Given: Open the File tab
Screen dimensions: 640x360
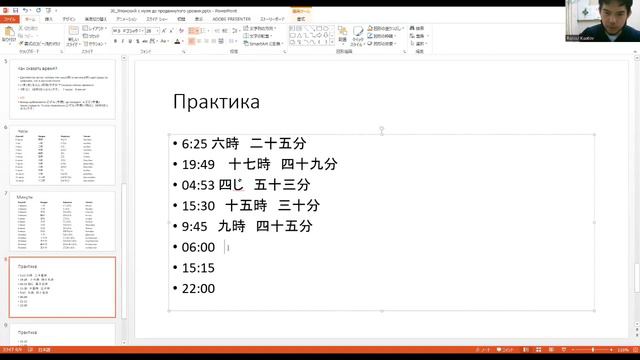Looking at the screenshot, I should pyautogui.click(x=10, y=19).
